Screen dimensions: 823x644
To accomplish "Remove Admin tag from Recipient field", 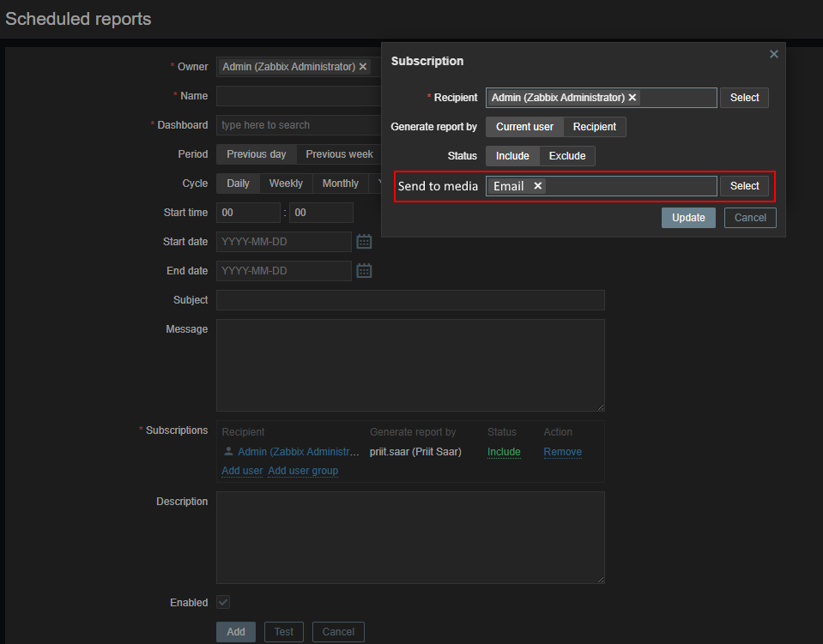I will tap(632, 98).
